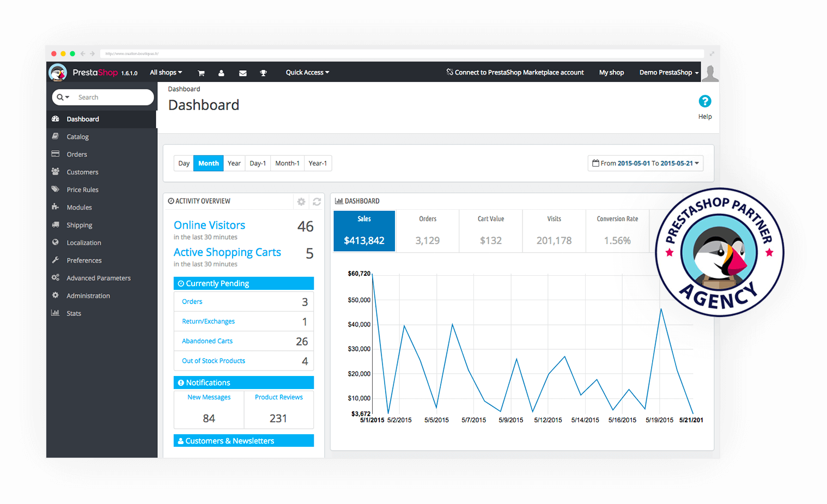Click the Administration gear icon in sidebar
This screenshot has height=504, width=827.
tap(56, 295)
